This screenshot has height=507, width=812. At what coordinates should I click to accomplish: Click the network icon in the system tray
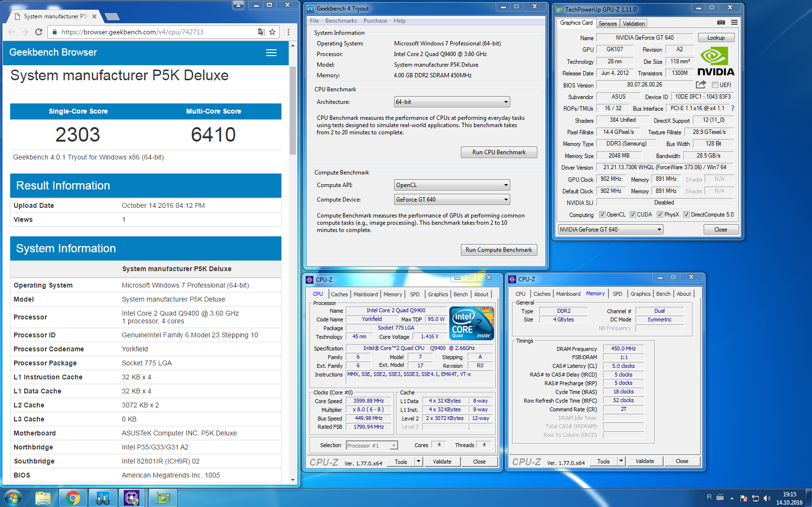coord(755,498)
